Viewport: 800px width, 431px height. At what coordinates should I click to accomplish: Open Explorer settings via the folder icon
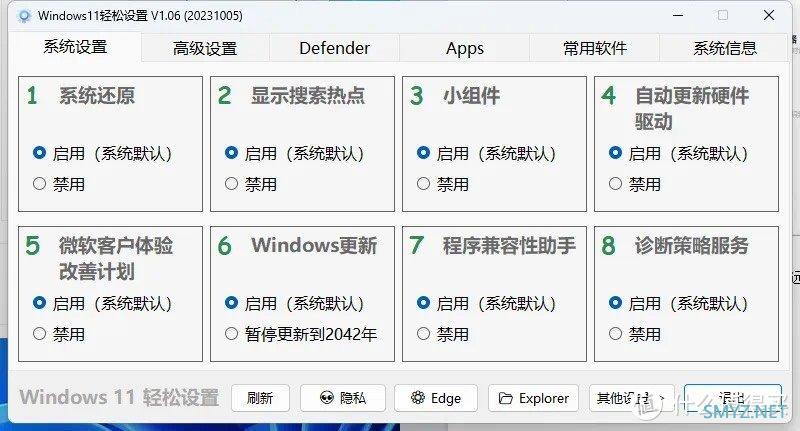533,398
